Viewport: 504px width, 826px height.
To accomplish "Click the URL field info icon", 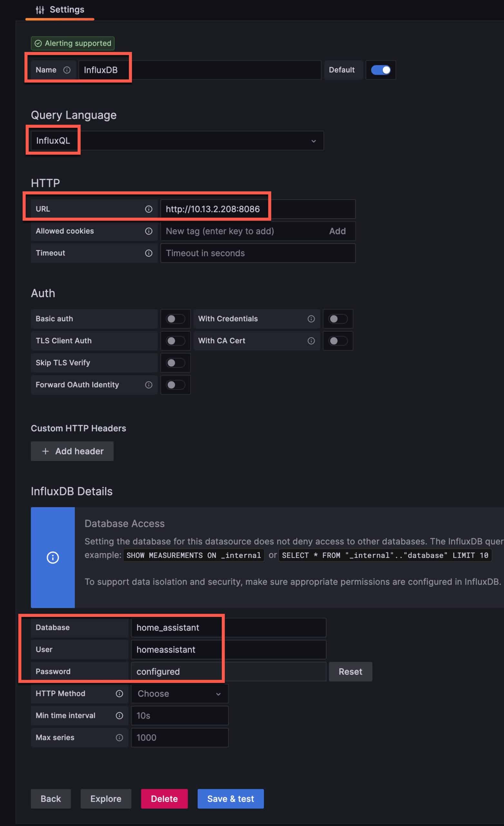I will (x=149, y=209).
